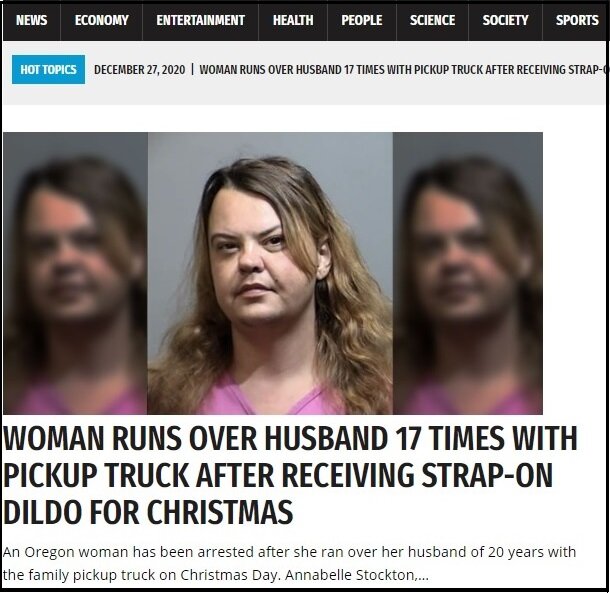
Task: Select the ENTERTAINMENT navigation tab
Action: [x=200, y=21]
